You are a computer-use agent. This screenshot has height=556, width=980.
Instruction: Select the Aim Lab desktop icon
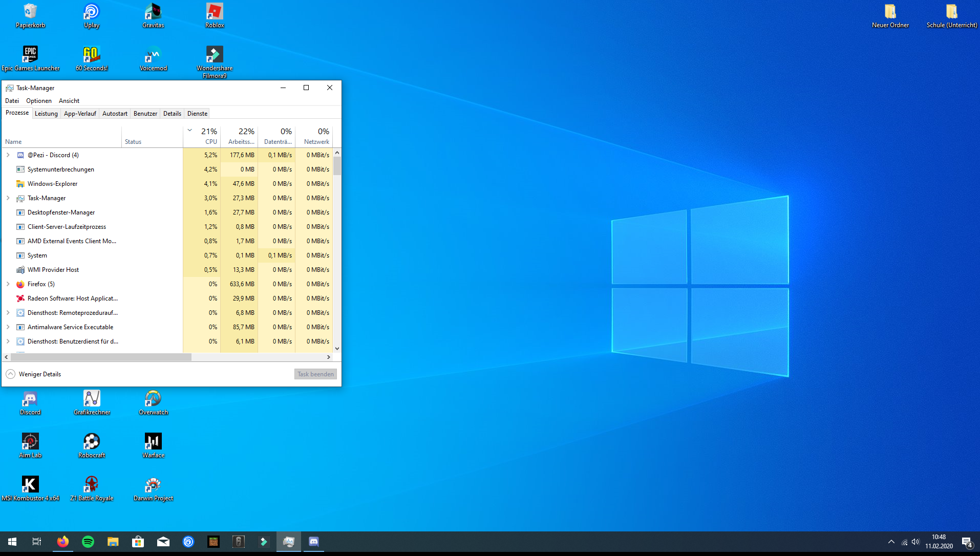click(x=30, y=446)
